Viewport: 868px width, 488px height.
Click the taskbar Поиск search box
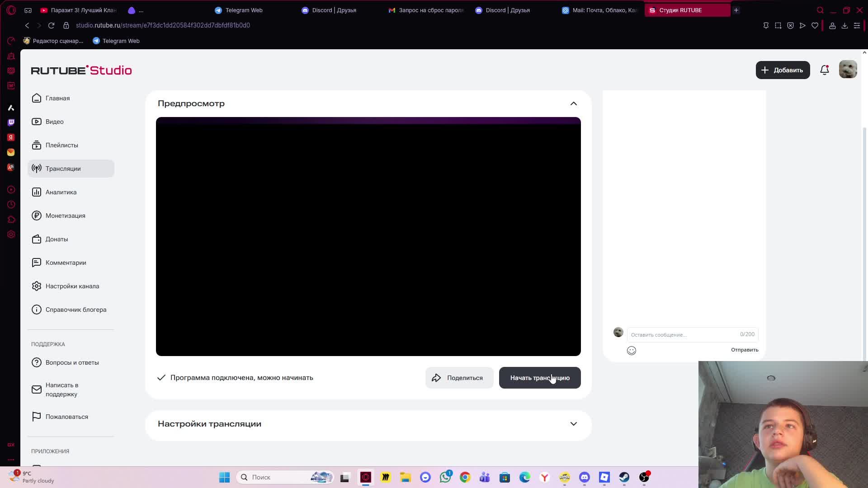click(285, 477)
